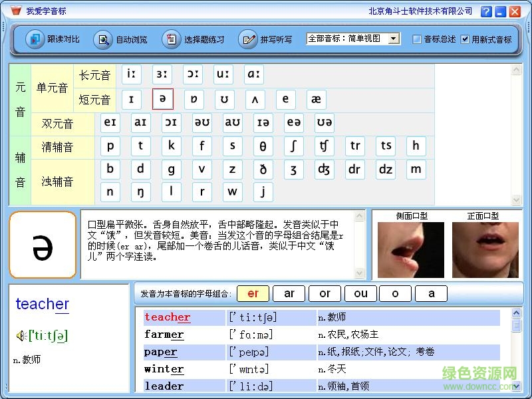Select the ou letter combination
532x399 pixels.
pos(360,293)
